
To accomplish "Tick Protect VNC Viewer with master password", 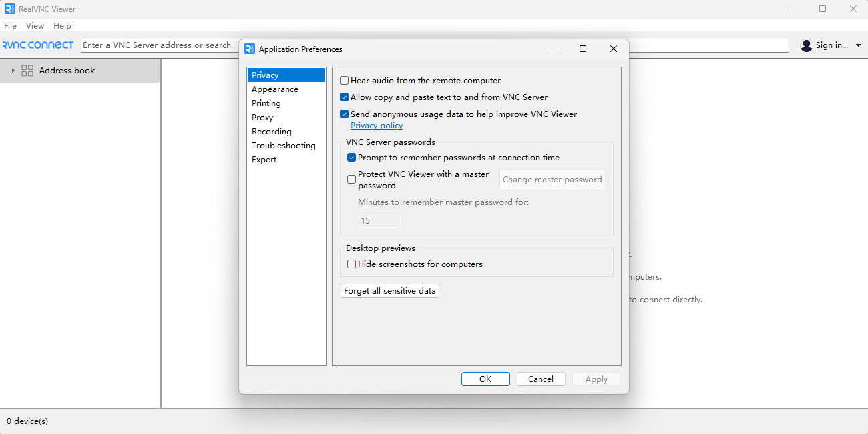I will (x=352, y=180).
